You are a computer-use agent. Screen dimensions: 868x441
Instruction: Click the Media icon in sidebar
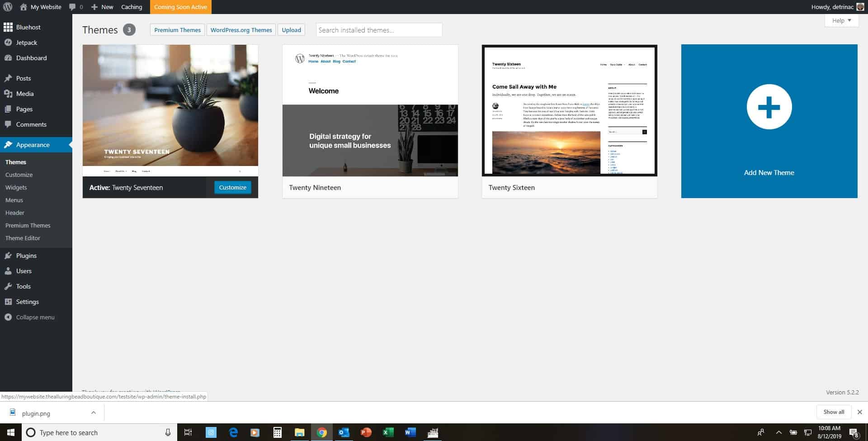pyautogui.click(x=8, y=94)
